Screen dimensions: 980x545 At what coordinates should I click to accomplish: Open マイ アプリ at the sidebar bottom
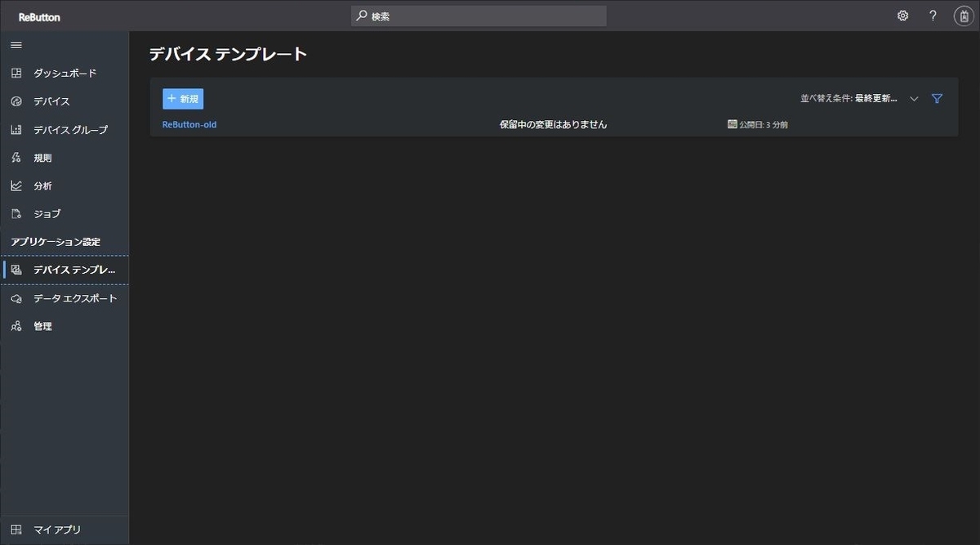tap(16, 529)
